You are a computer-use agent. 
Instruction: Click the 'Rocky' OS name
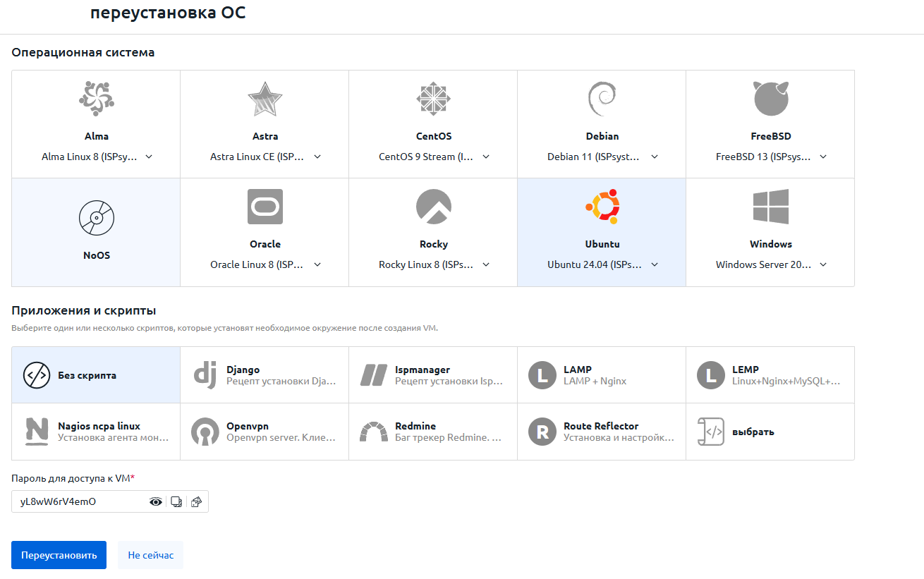434,244
